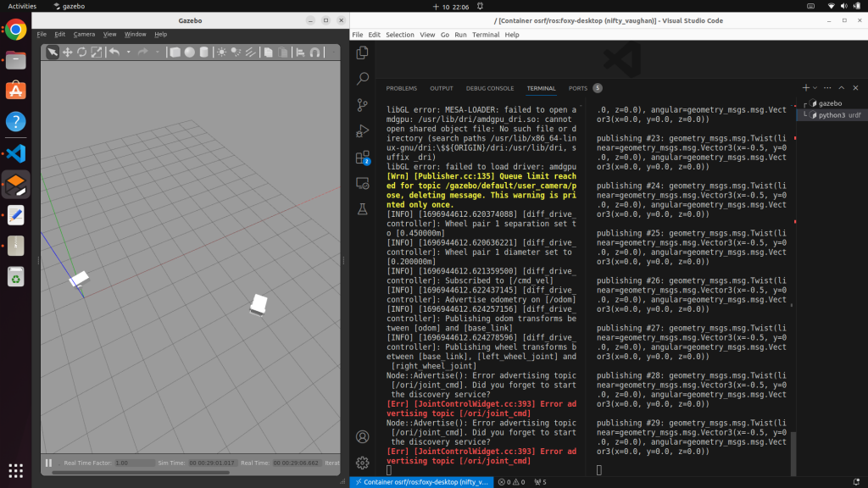Click the align tool icon
This screenshot has width=868, height=488.
[301, 52]
